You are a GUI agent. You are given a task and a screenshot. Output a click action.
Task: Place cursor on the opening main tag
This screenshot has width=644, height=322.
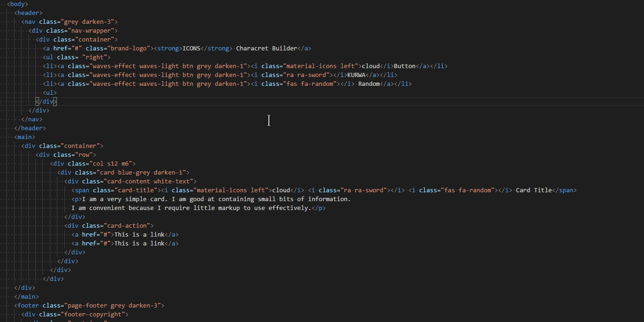(24, 137)
